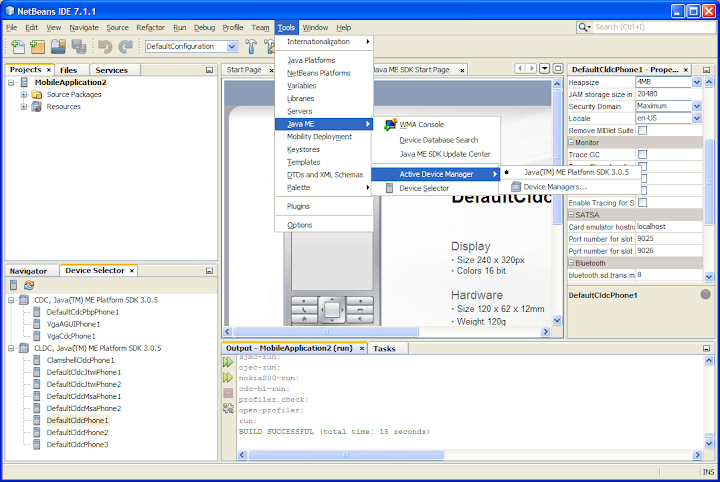Collapse the CLDC Java ME Platform node
The height and width of the screenshot is (482, 720).
(x=11, y=348)
